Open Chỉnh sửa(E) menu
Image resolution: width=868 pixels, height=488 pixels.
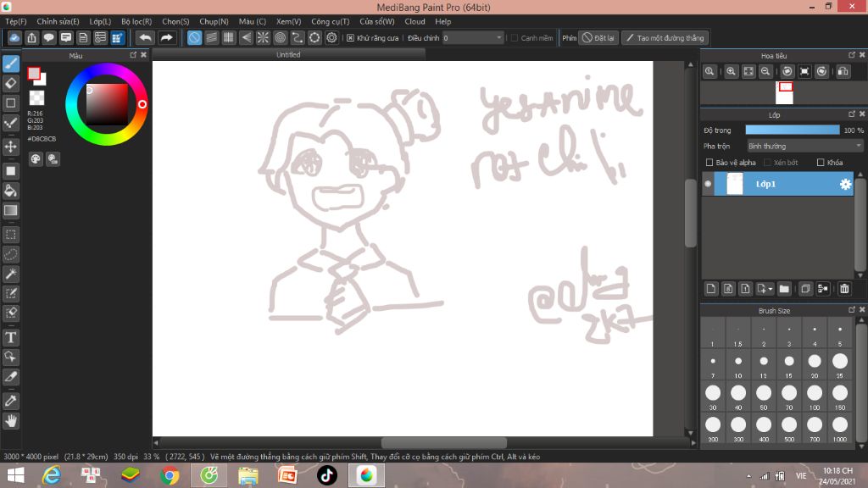click(x=58, y=21)
